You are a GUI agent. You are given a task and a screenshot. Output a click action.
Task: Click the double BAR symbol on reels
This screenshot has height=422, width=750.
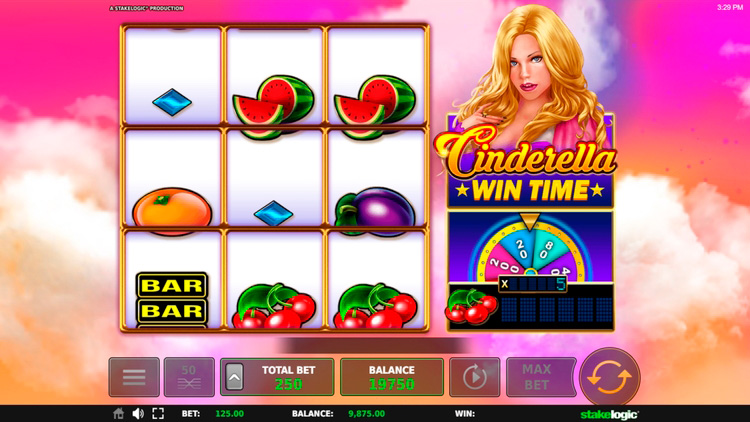point(172,299)
